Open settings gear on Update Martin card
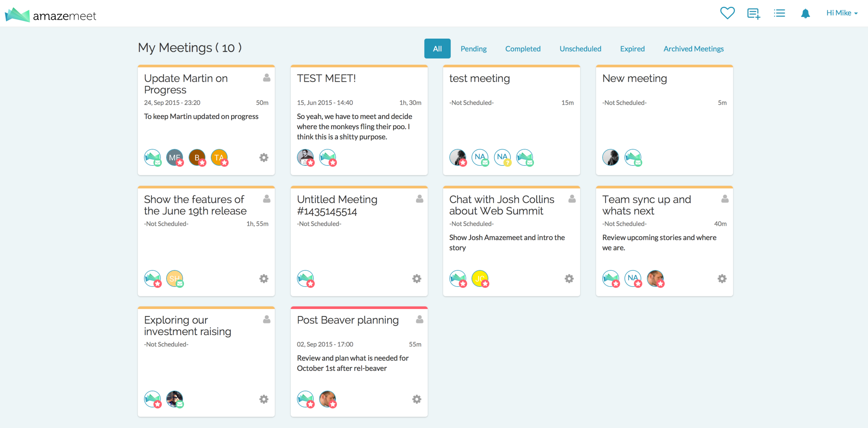This screenshot has width=868, height=428. click(x=264, y=158)
